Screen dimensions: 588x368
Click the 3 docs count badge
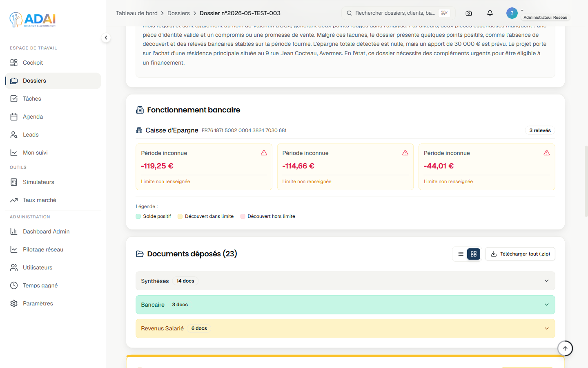pos(180,305)
